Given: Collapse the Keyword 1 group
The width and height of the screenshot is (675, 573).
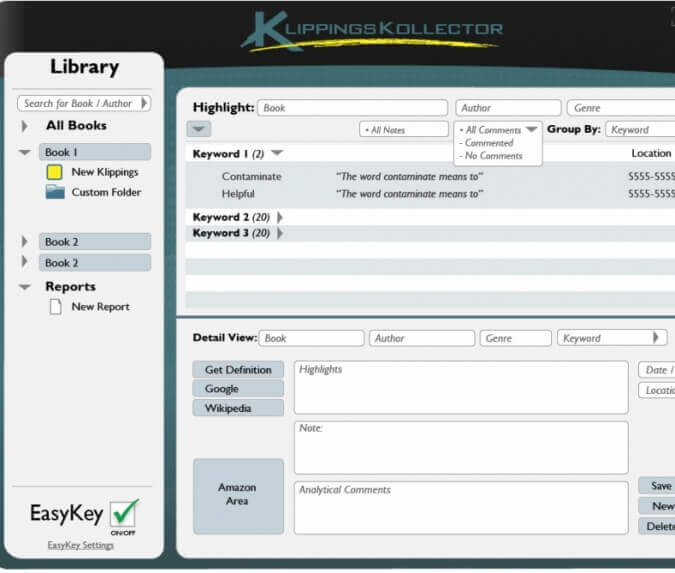Looking at the screenshot, I should coord(277,154).
